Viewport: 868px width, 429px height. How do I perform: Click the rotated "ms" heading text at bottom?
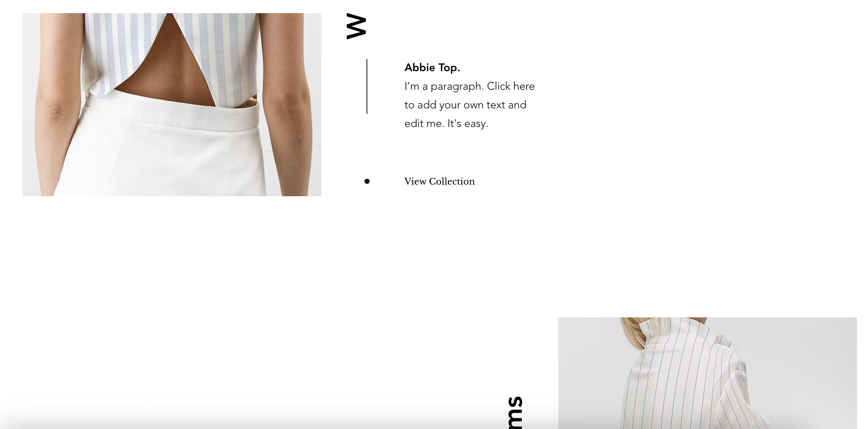[515, 413]
